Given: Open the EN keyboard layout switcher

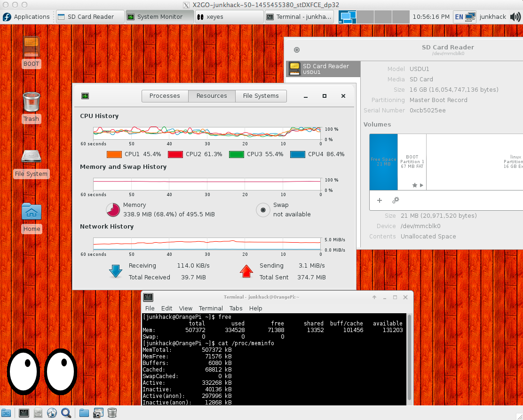Looking at the screenshot, I should click(x=459, y=16).
